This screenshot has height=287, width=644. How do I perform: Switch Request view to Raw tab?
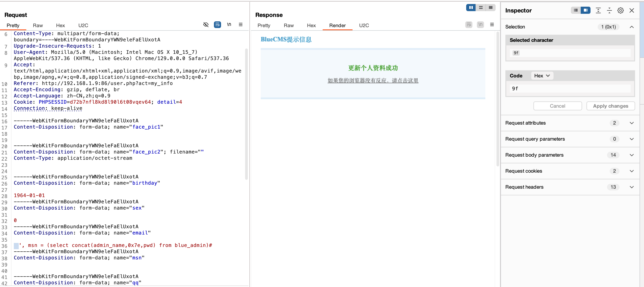38,25
